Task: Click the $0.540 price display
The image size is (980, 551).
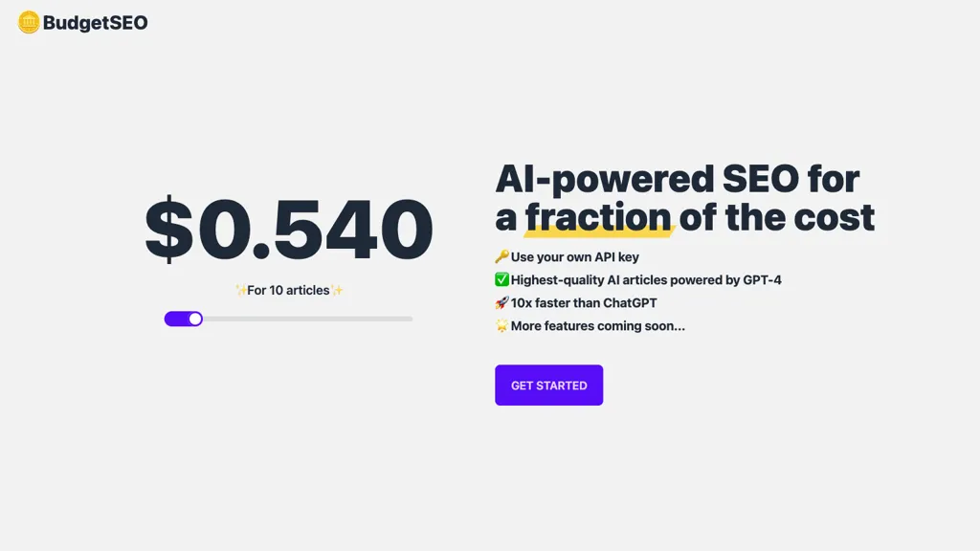Action: (289, 229)
